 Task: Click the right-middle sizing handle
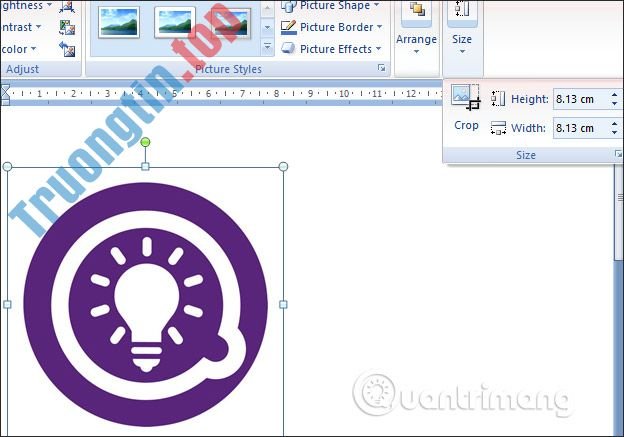coord(283,304)
